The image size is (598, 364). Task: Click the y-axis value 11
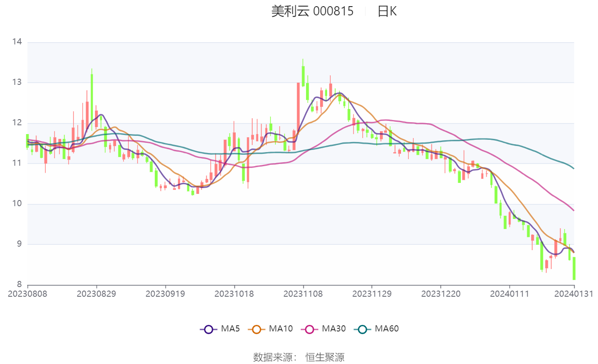click(17, 164)
